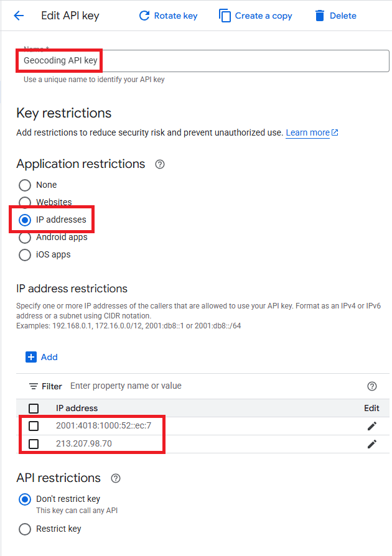This screenshot has height=556, width=392.
Task: Click the back arrow icon
Action: coord(19,16)
